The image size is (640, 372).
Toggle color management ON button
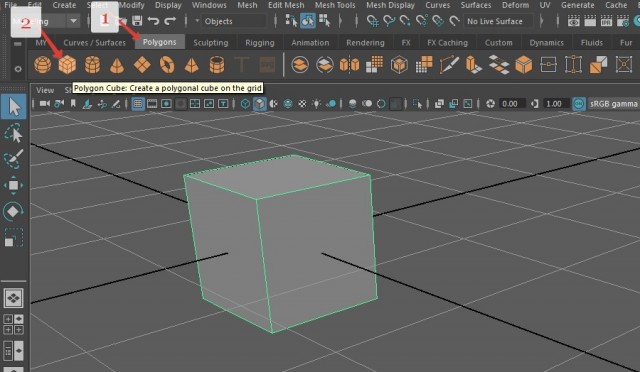point(578,104)
